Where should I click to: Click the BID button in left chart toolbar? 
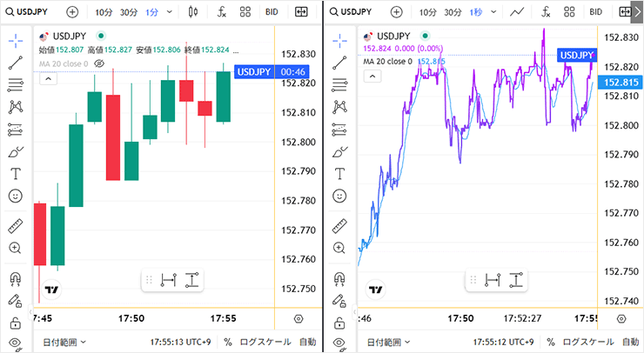(273, 12)
